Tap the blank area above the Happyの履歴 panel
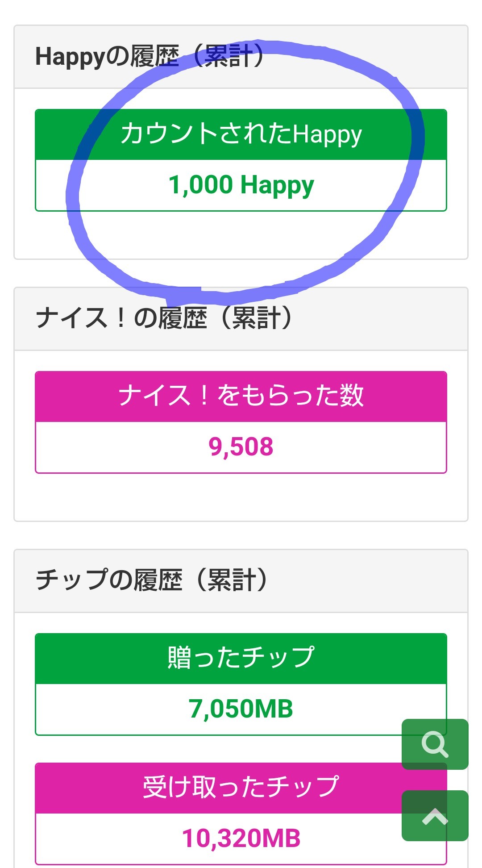 (241, 12)
